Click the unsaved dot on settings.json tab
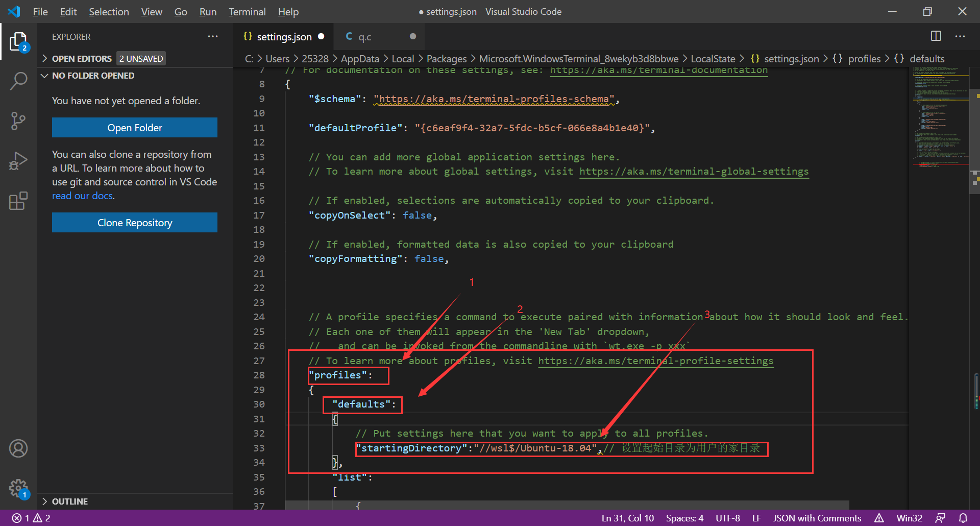Screen dimensions: 980x526 [321, 36]
